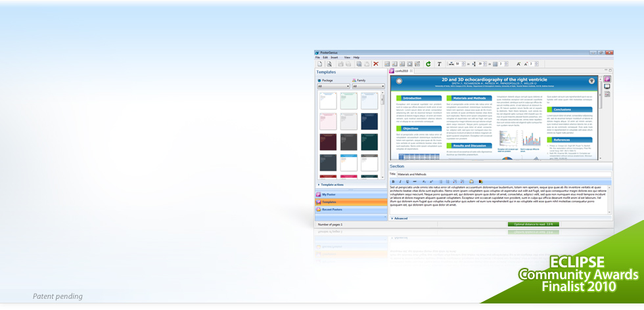
Task: Click the Results and Discussion heading on poster
Action: click(x=469, y=145)
